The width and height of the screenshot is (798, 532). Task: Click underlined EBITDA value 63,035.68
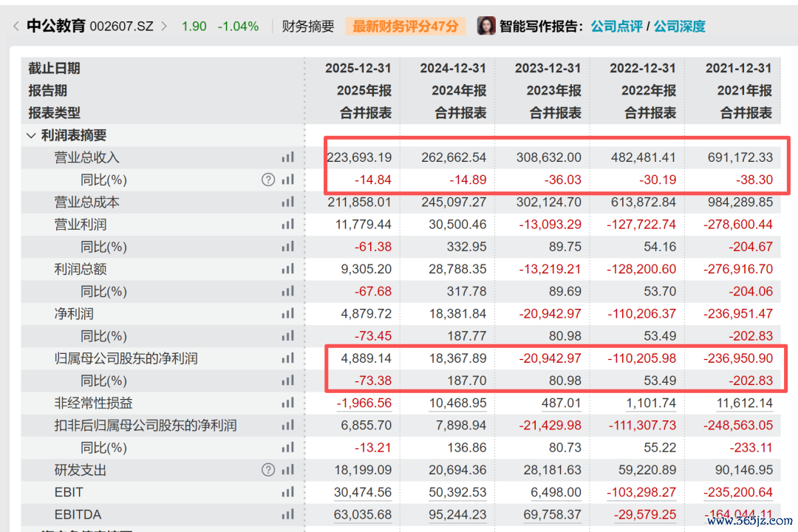pyautogui.click(x=363, y=515)
